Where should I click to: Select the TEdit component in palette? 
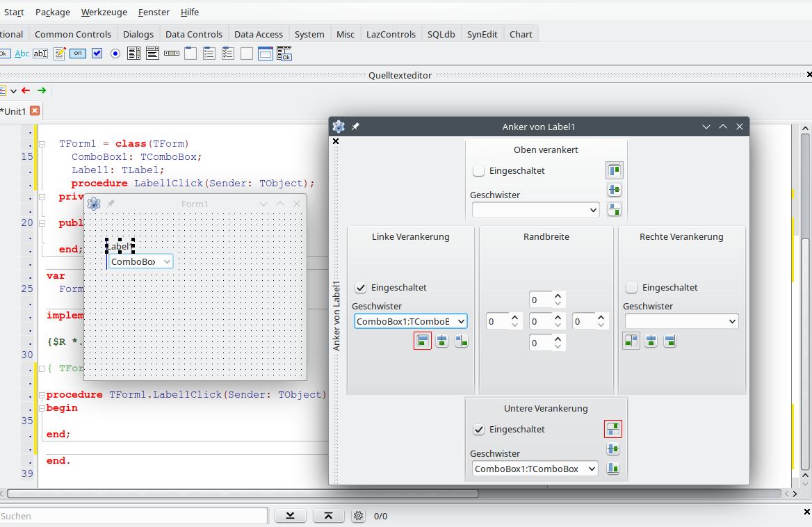click(40, 54)
